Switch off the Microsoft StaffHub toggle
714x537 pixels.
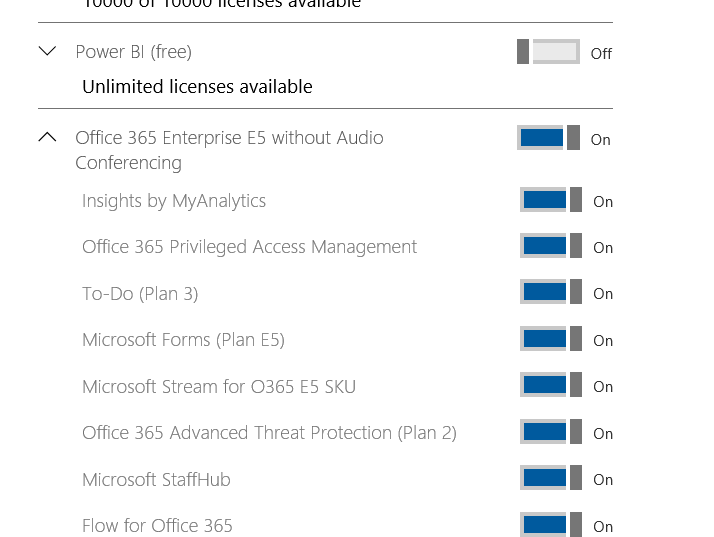(x=550, y=478)
